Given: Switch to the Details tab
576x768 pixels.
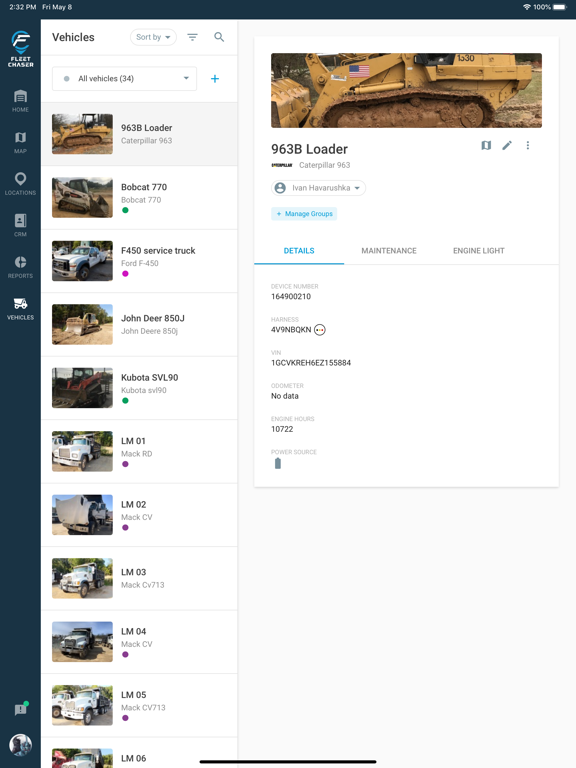Looking at the screenshot, I should [299, 251].
